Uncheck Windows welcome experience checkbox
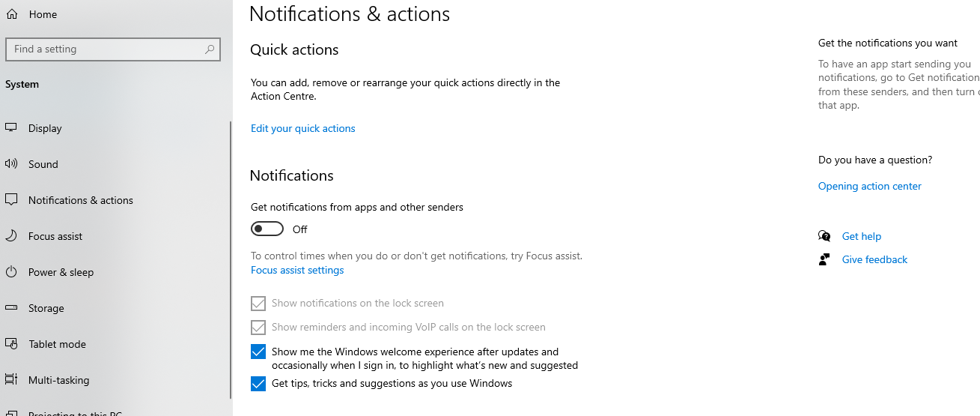Viewport: 980px width, 416px height. pyautogui.click(x=258, y=352)
